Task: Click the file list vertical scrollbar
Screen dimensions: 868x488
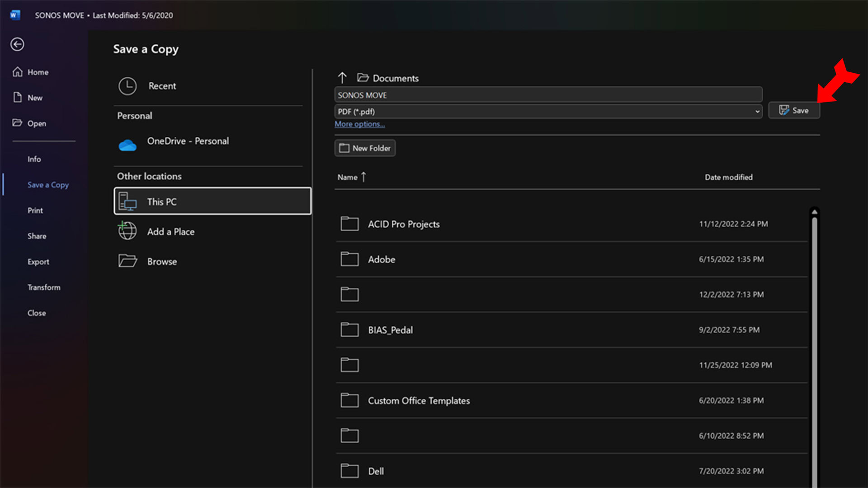Action: pos(814,343)
